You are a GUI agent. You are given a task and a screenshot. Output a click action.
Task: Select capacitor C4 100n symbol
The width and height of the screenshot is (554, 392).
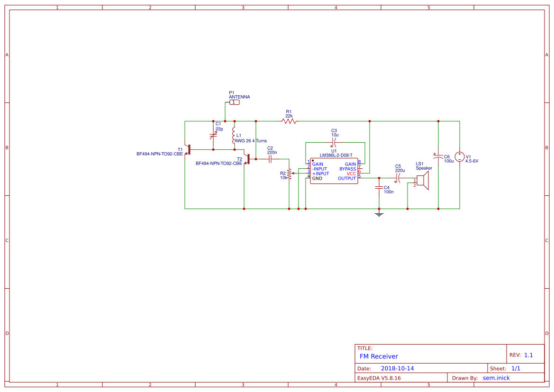click(x=379, y=188)
